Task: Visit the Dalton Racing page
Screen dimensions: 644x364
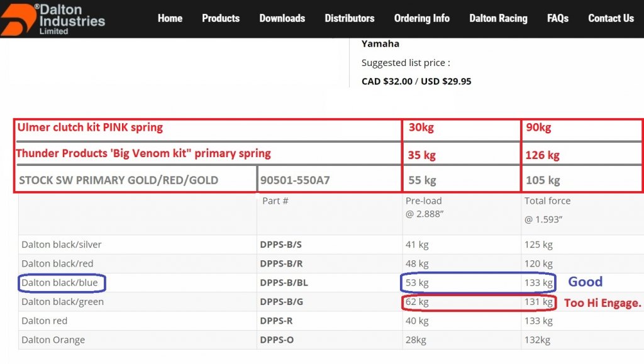Action: pos(498,18)
